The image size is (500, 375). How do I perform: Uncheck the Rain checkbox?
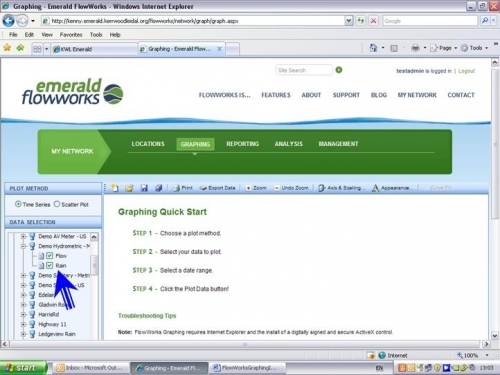click(x=50, y=265)
